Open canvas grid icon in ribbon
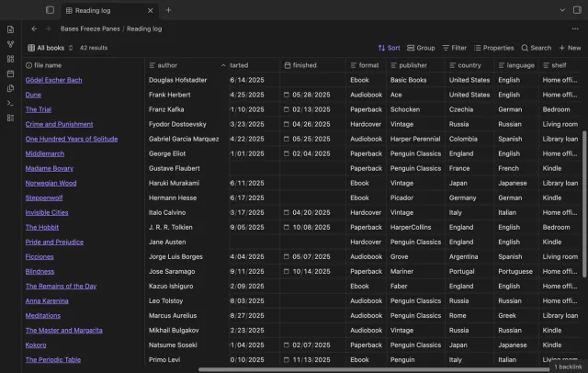Image resolution: width=588 pixels, height=373 pixels. point(10,59)
